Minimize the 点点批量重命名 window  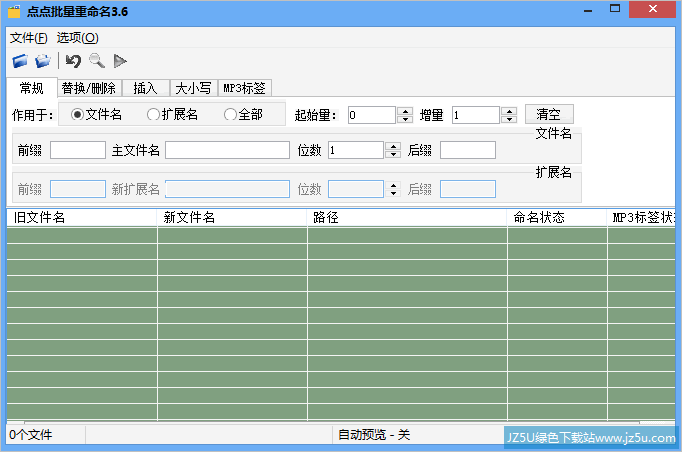tap(588, 10)
